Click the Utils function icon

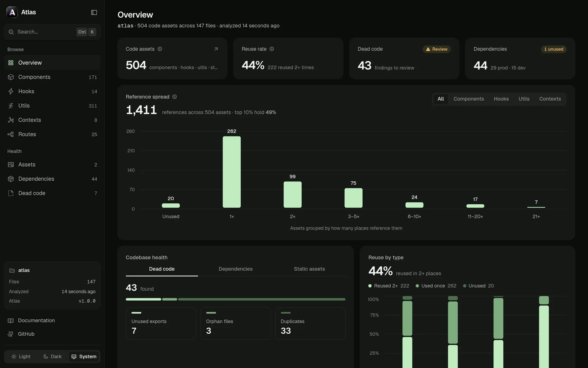(x=11, y=106)
